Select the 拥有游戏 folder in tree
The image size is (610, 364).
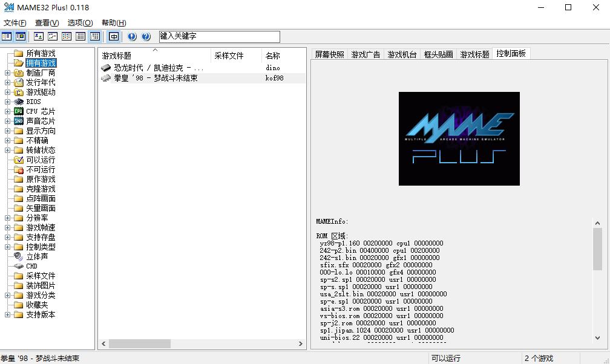[41, 63]
